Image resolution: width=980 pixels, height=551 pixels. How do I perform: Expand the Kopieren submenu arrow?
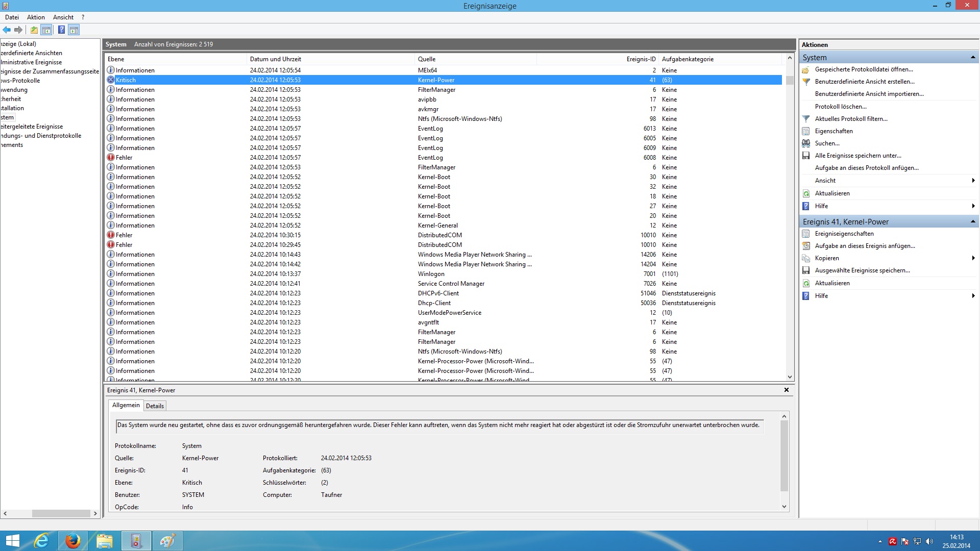[973, 258]
